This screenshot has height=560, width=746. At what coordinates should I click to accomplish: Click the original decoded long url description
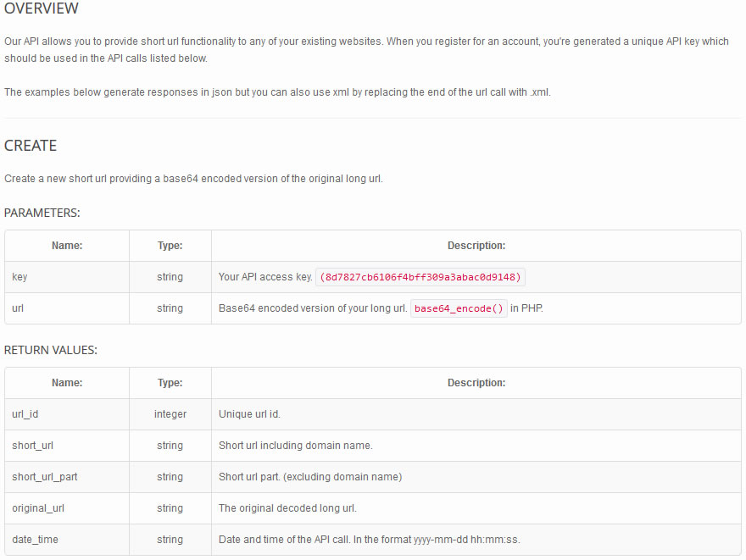[x=287, y=508]
